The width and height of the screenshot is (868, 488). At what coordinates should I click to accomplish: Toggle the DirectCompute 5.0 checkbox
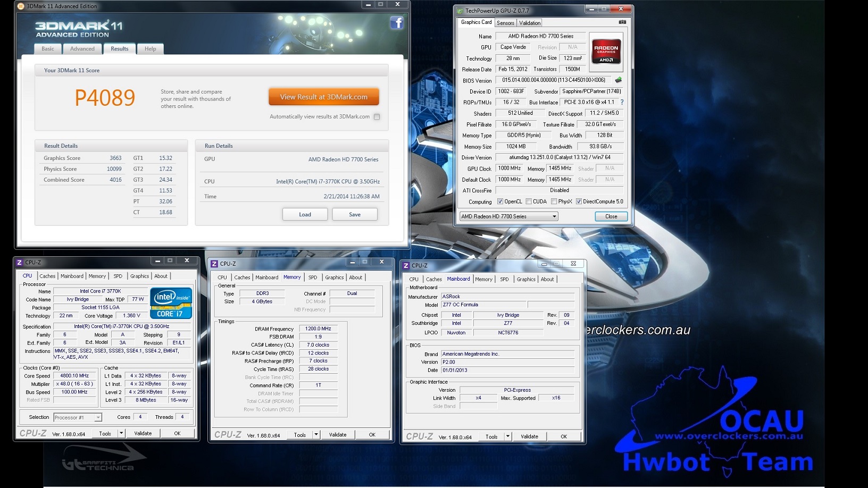coord(579,201)
